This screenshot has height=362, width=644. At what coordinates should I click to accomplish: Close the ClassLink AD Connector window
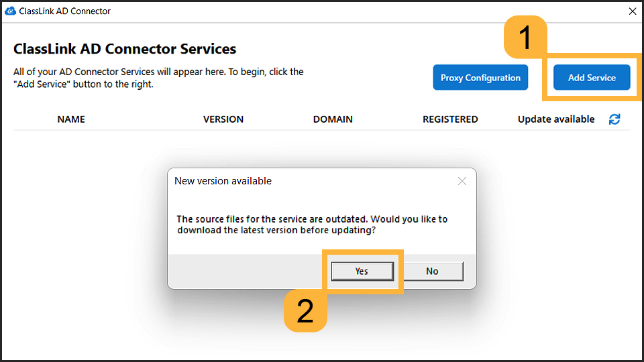[x=633, y=11]
